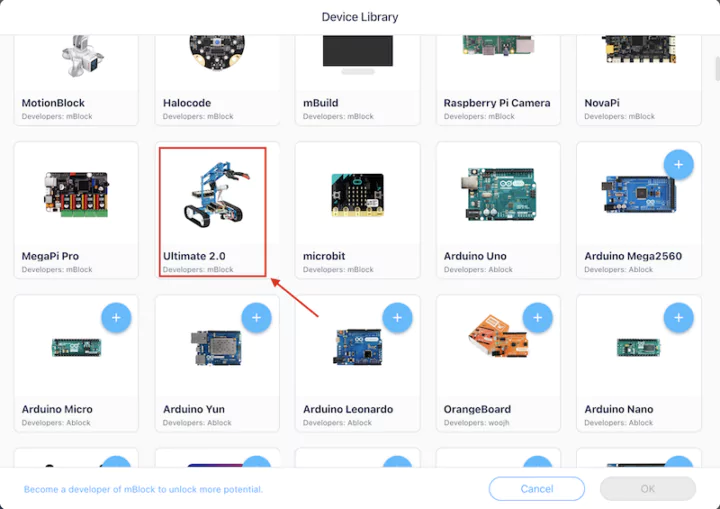
Task: Select the Arduino Uno board
Action: tap(498, 210)
